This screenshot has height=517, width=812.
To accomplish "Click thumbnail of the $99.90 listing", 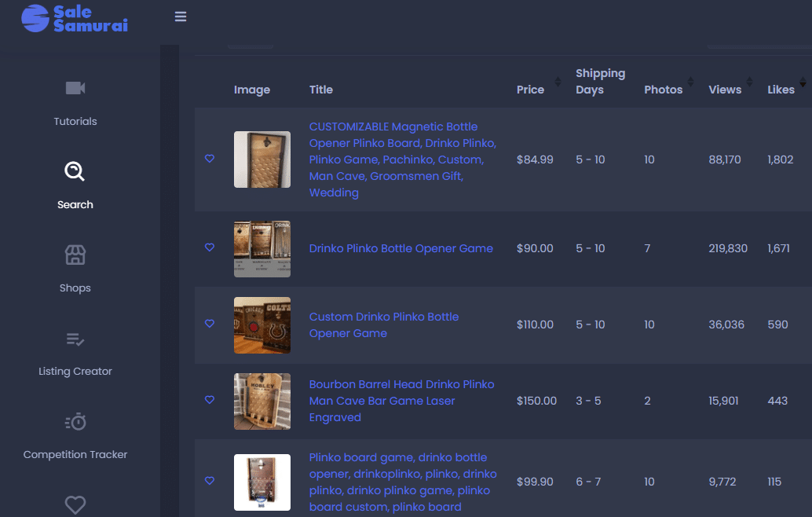I will tap(262, 482).
